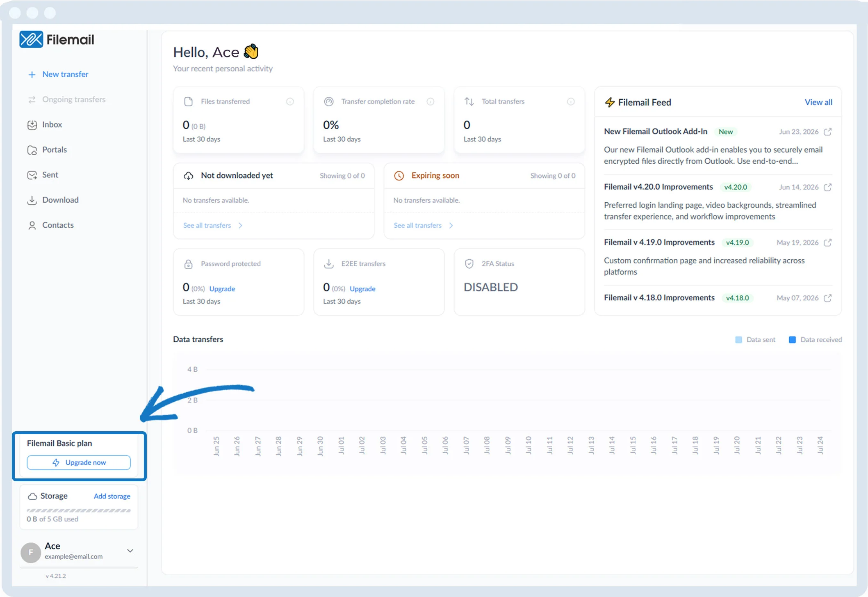Click the clock icon beside Expiring soon

tap(399, 176)
